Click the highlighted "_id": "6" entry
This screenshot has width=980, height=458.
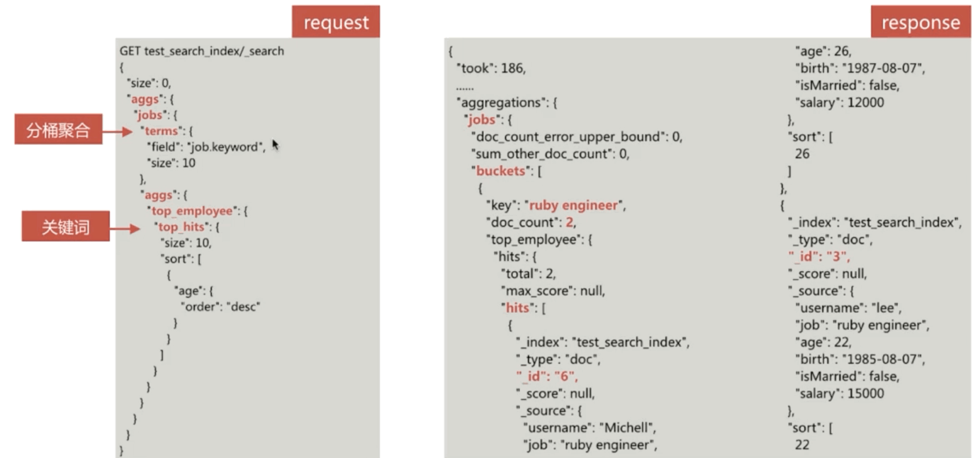[546, 376]
